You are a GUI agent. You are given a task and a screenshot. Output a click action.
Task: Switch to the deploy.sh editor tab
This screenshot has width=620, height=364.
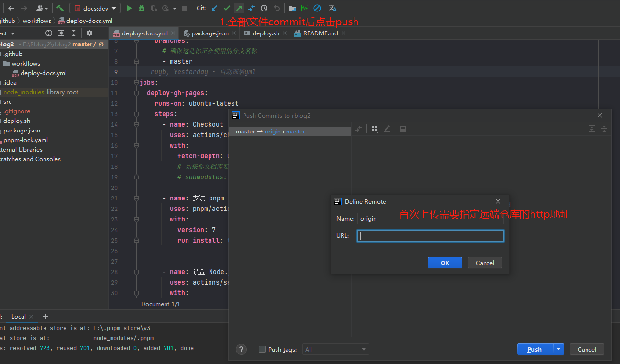tap(265, 33)
